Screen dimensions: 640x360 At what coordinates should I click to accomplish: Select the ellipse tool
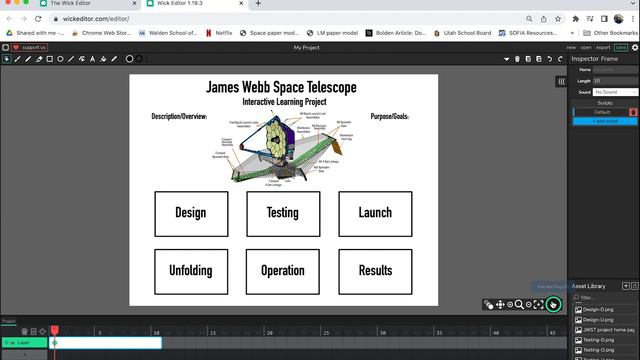[x=60, y=59]
